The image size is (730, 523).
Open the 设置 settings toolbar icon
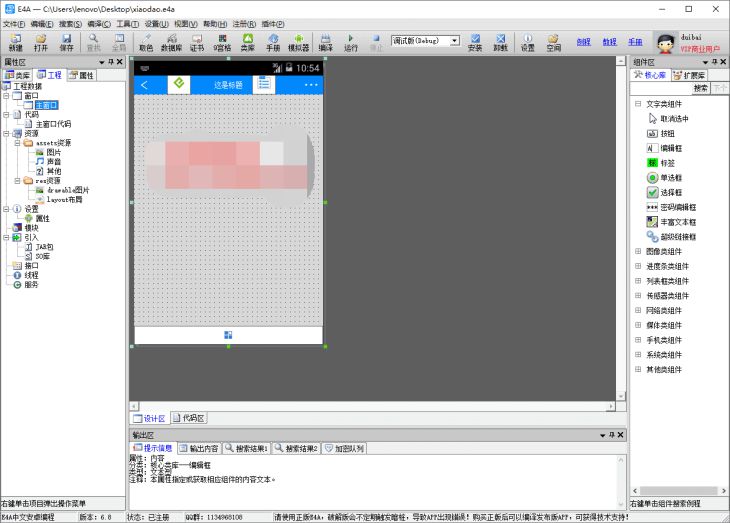coord(527,42)
